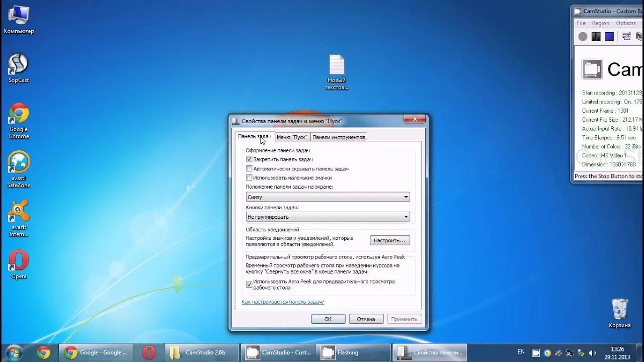Click the screen annotations icon in CamStudio toolbar

[x=626, y=37]
